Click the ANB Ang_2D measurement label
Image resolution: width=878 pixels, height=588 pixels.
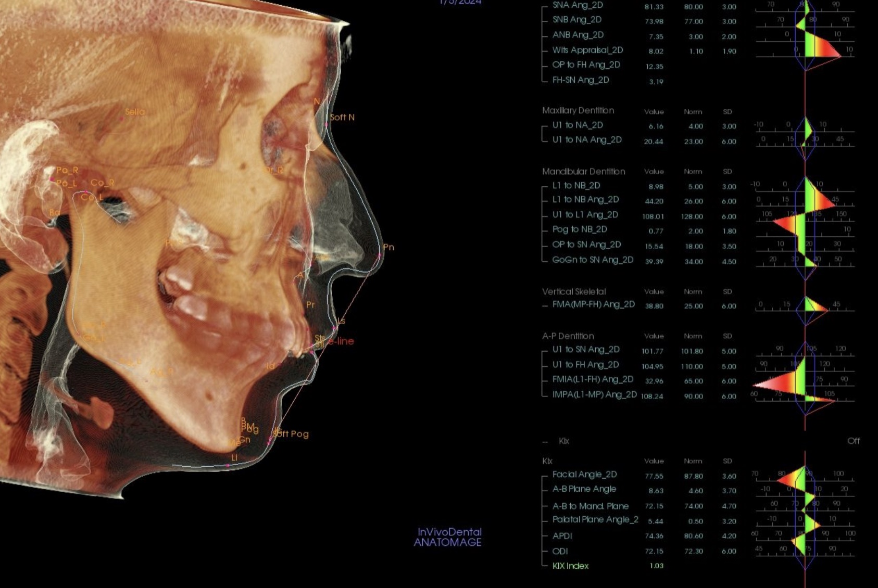pyautogui.click(x=578, y=35)
